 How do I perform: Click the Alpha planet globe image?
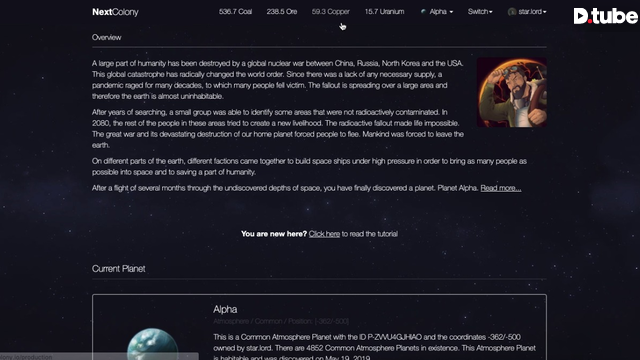click(152, 344)
